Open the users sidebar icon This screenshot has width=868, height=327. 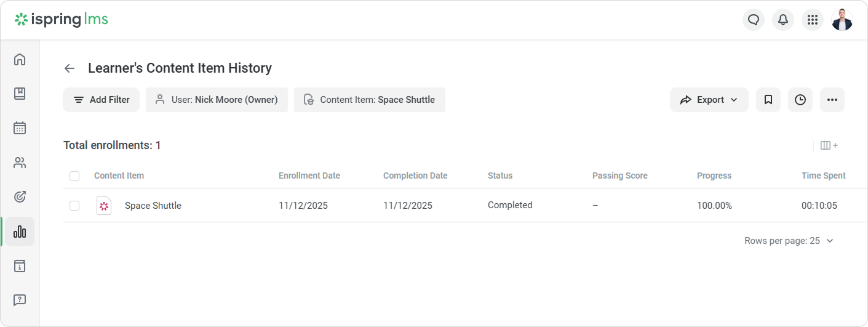click(20, 163)
